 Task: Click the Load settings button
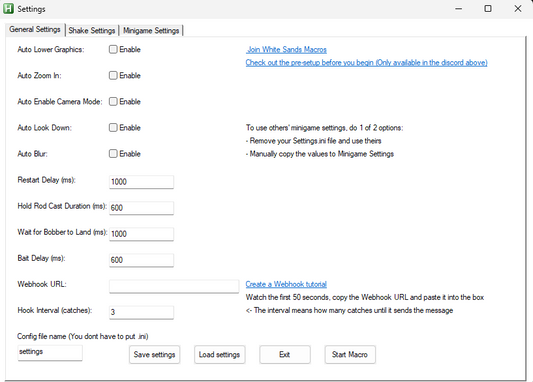[x=220, y=355]
